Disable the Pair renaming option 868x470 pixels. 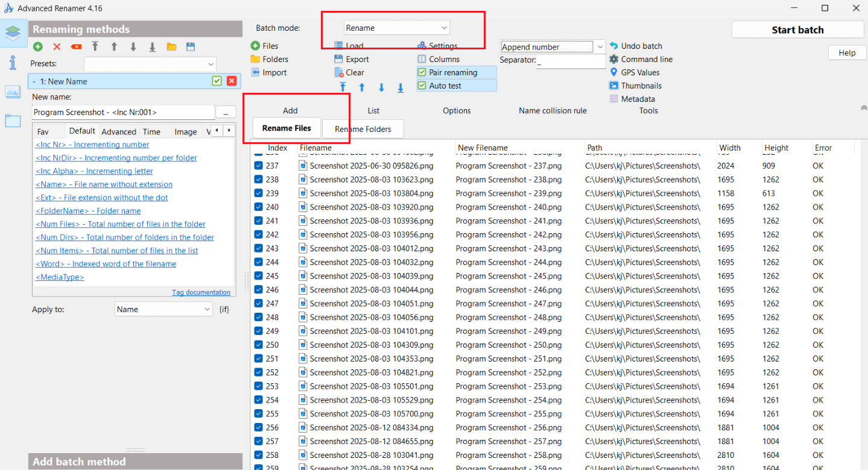pyautogui.click(x=422, y=72)
